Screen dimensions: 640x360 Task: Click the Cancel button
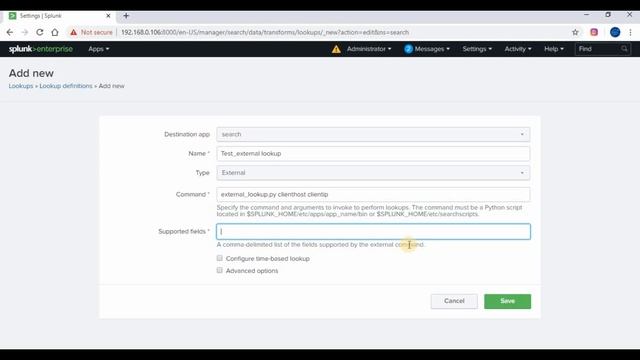454,301
